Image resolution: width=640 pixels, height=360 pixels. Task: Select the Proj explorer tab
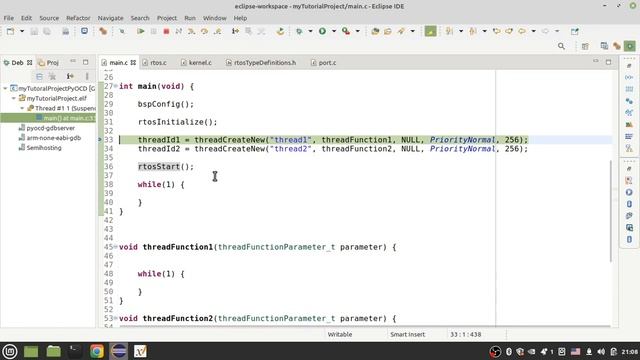(49, 62)
